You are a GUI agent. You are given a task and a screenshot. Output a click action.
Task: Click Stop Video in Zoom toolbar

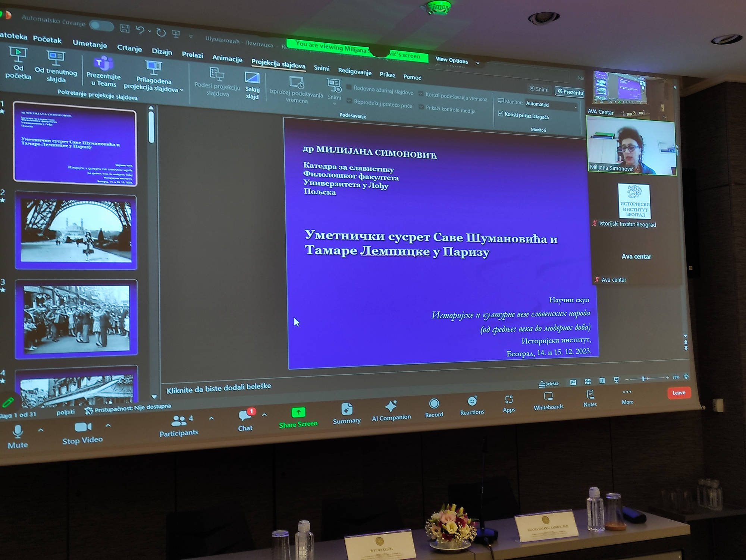point(82,433)
